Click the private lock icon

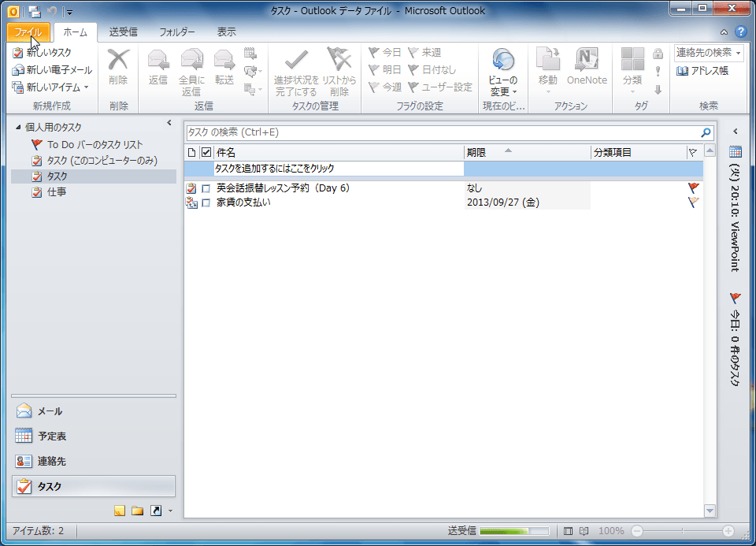point(658,53)
